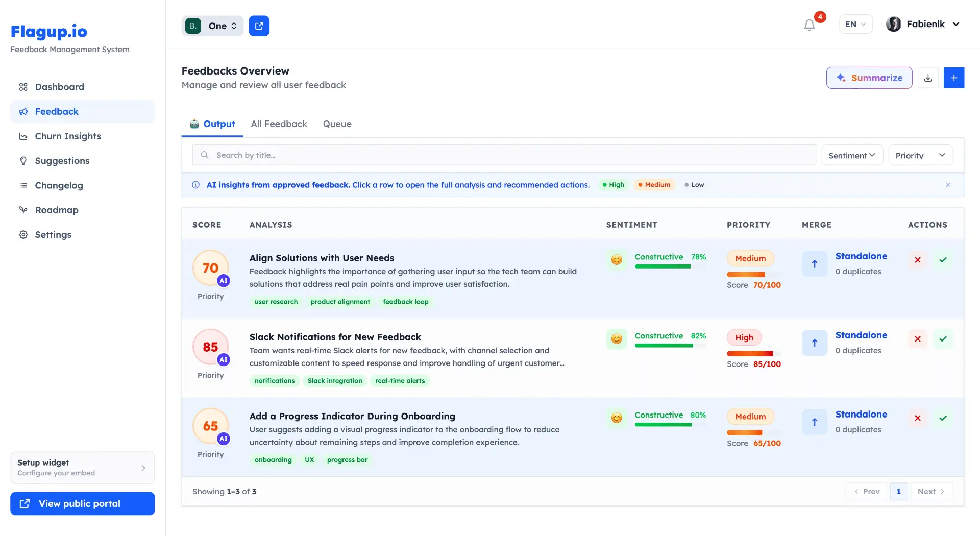This screenshot has width=980, height=536.
Task: Click merge arrow for Progress Indicator row
Action: (815, 422)
